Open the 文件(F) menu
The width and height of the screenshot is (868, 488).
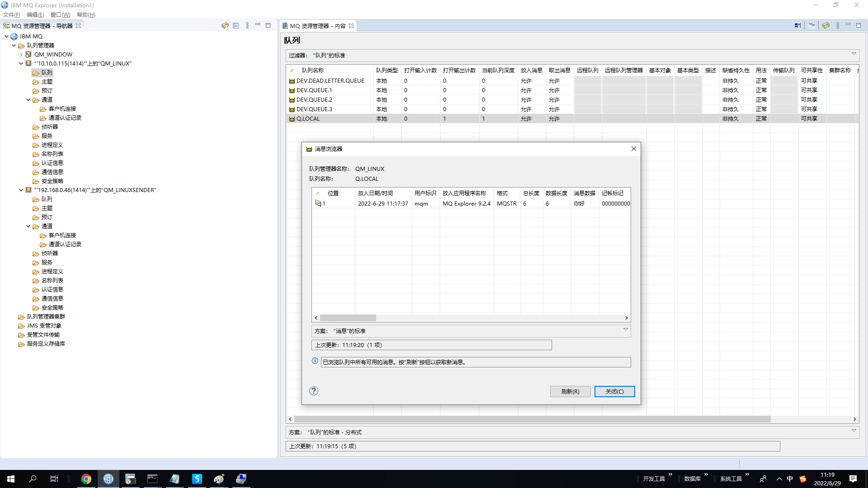(x=12, y=15)
